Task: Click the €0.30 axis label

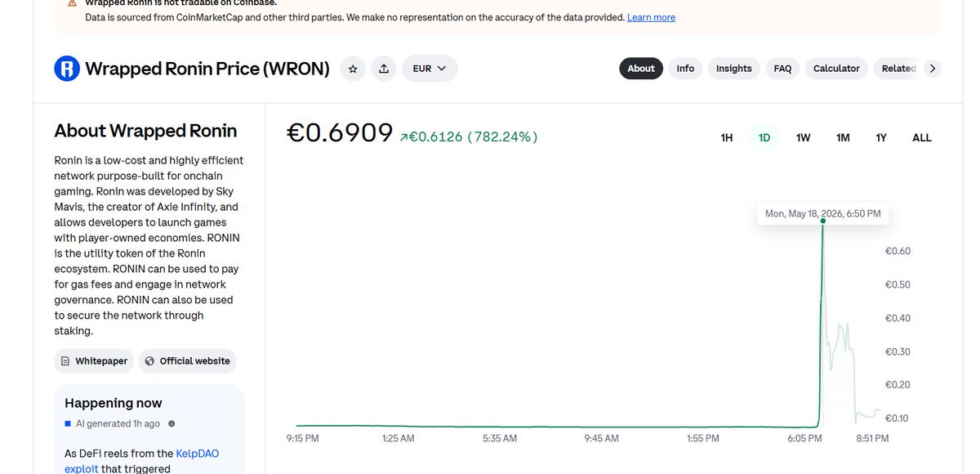Action: point(898,352)
